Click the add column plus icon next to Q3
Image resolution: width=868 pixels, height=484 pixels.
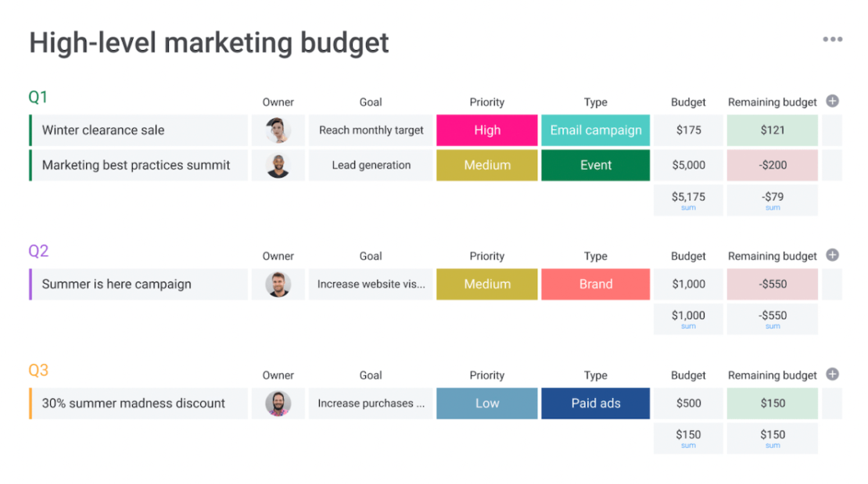click(832, 375)
